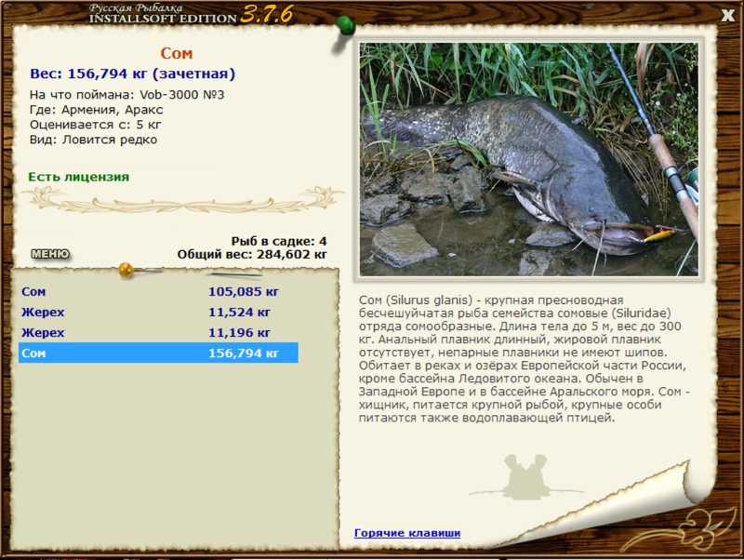Screen dimensions: 744x560
Task: Click the Silurus glanis description paragraph
Action: 525,359
